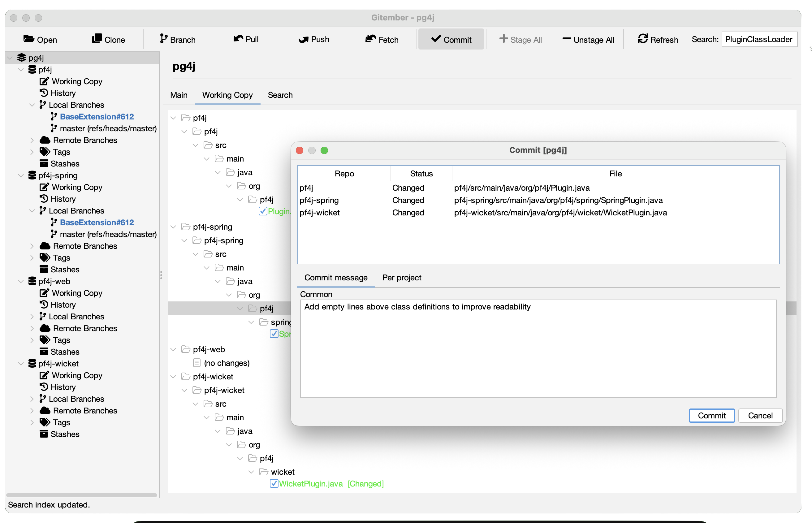The image size is (812, 523).
Task: Collapse the pf4j-spring repository in sidebar
Action: point(21,175)
